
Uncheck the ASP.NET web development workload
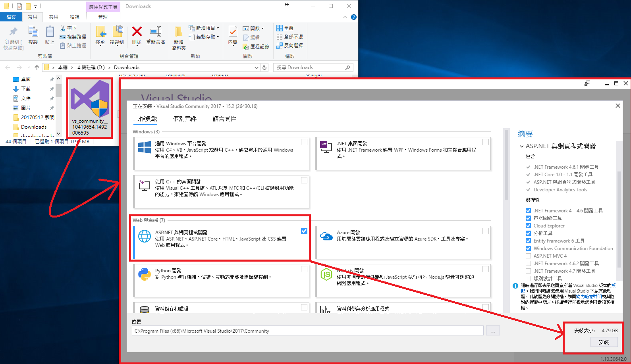pos(304,231)
